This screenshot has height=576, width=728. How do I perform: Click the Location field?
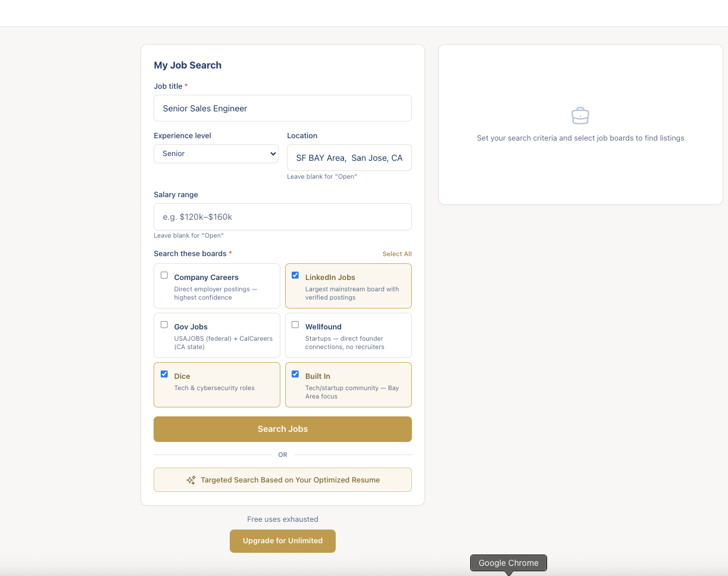pyautogui.click(x=349, y=157)
